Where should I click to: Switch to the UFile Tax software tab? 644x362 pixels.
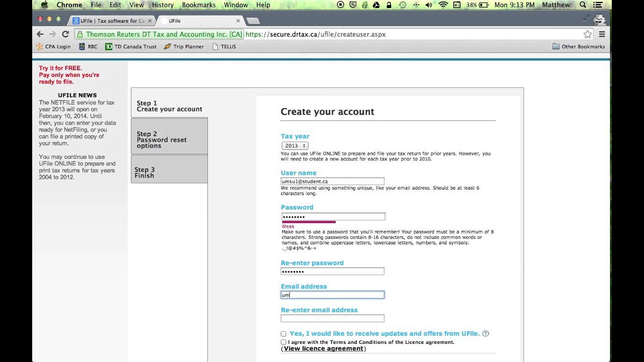(112, 21)
